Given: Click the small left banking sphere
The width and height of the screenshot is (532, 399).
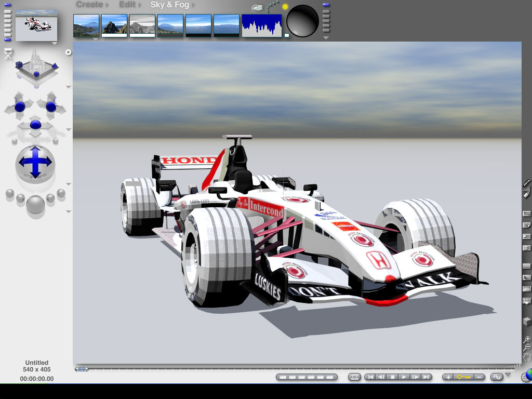Looking at the screenshot, I should [15, 141].
